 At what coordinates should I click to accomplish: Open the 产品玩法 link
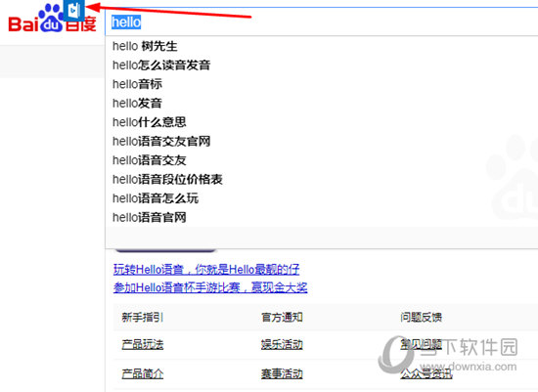coord(143,344)
